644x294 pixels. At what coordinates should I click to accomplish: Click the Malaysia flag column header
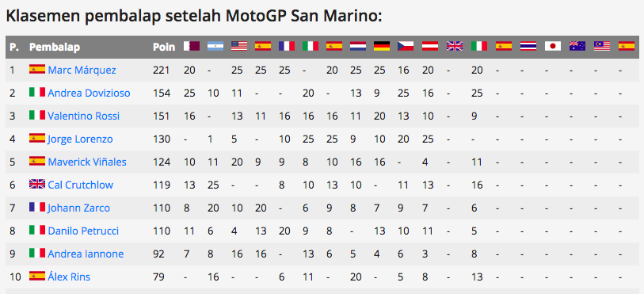coord(602,46)
